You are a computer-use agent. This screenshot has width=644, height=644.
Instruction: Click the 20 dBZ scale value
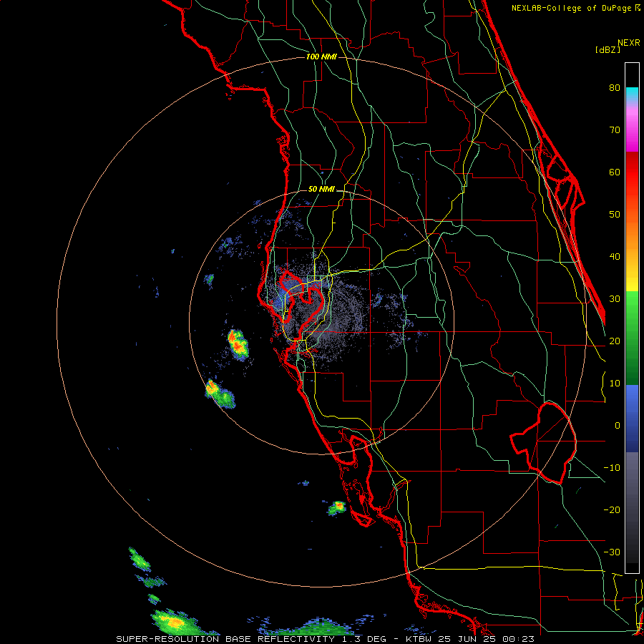[x=615, y=341]
